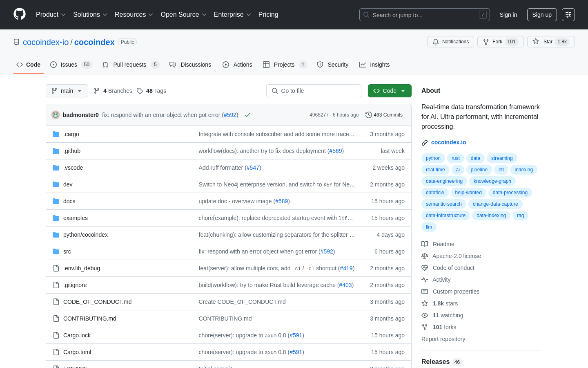
Task: Click the Sign in link
Action: (508, 15)
